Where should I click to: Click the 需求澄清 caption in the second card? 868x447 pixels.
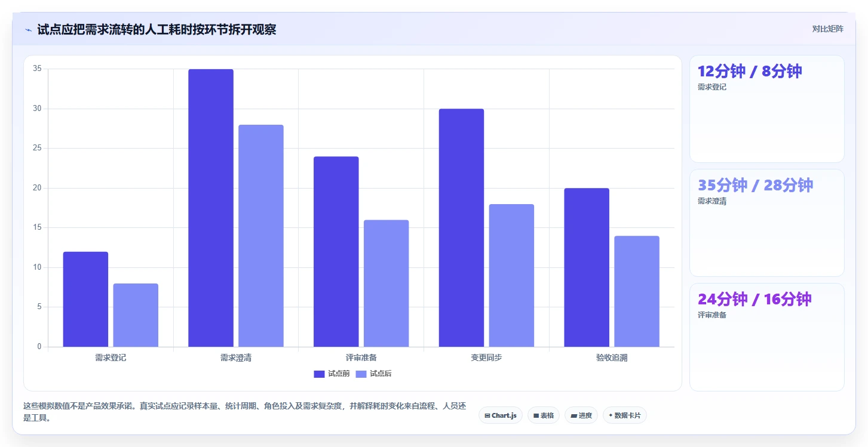pos(712,202)
